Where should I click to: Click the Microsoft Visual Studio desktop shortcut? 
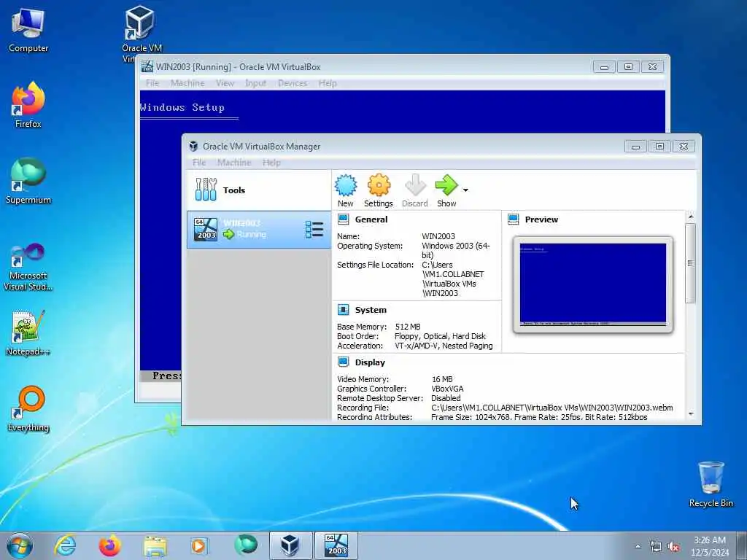point(28,267)
